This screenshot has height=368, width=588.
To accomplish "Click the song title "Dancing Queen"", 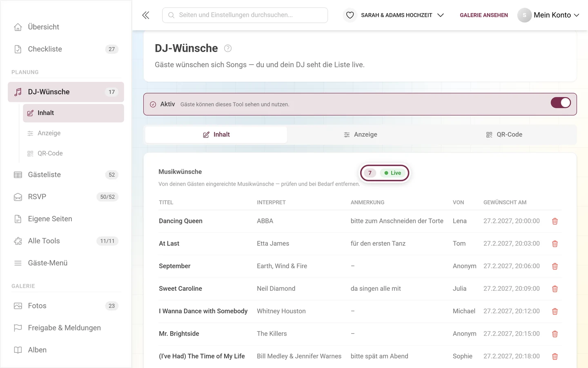I will click(180, 221).
